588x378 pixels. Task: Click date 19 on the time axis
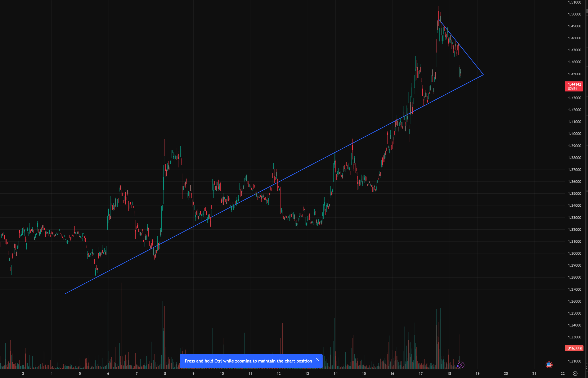click(477, 374)
